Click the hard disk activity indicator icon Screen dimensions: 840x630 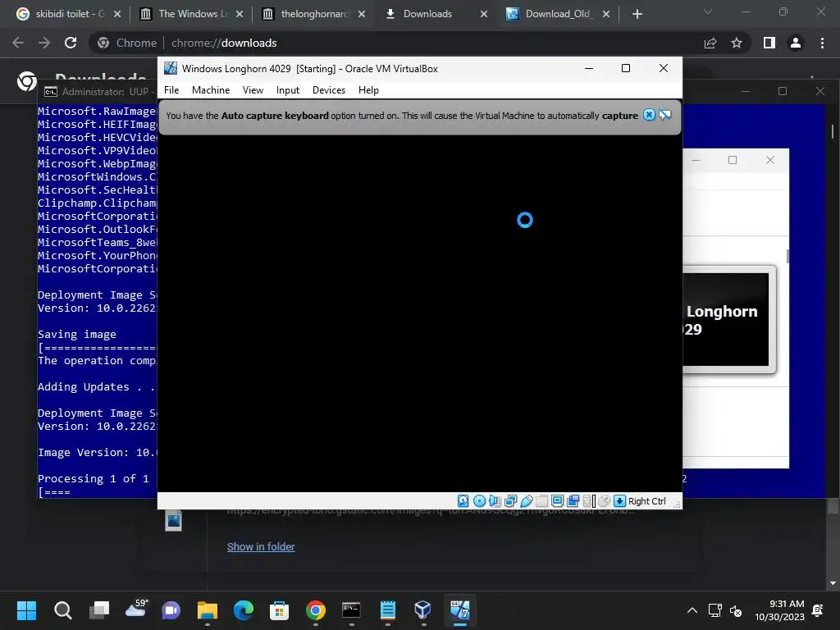point(463,501)
